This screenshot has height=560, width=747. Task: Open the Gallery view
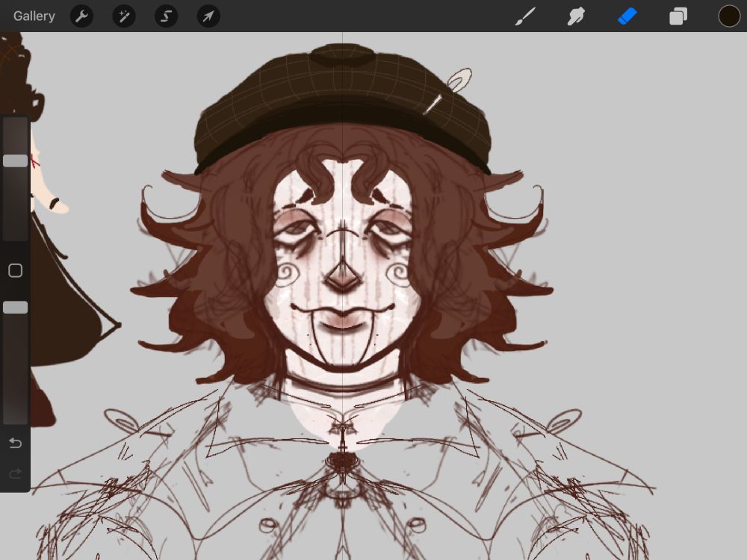(x=34, y=16)
